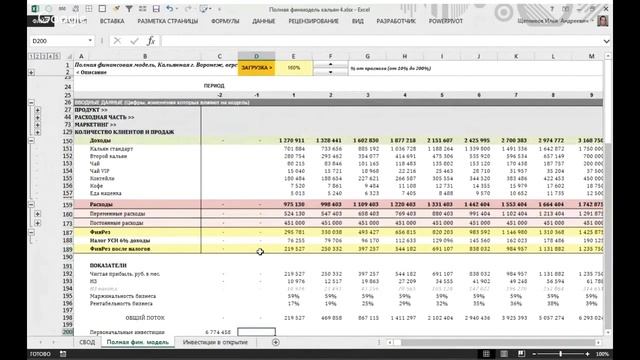Click the cancel X icon in formula bar
Screen dimensions: 640x360
coord(118,41)
